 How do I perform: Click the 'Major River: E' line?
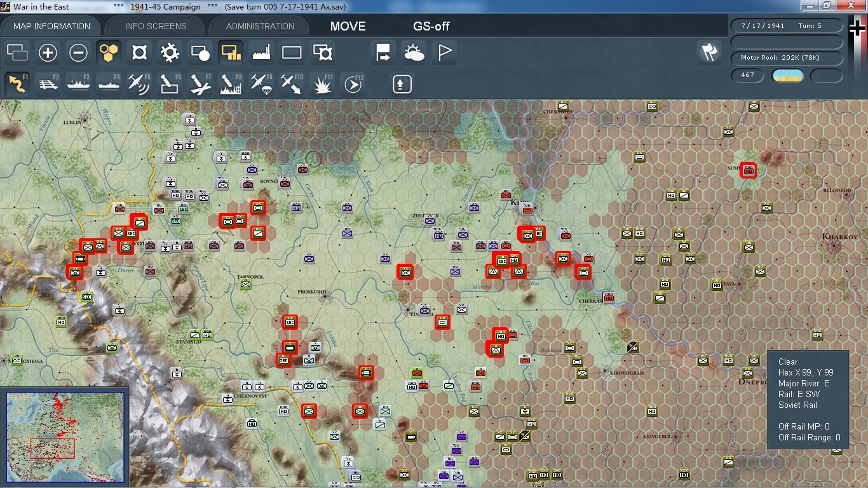tap(804, 383)
